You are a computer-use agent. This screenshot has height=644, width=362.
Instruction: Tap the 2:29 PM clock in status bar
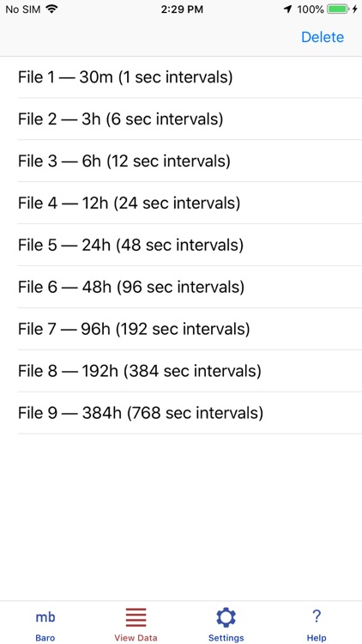point(182,9)
